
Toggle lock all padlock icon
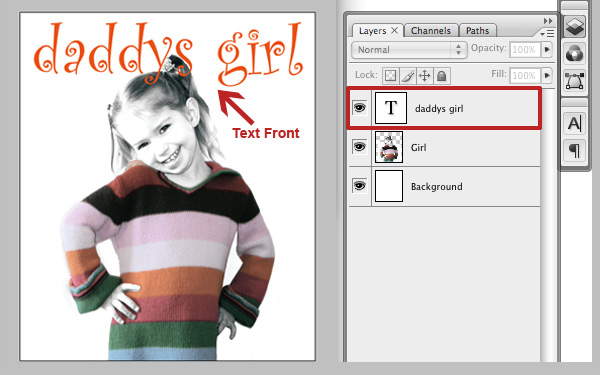click(442, 75)
